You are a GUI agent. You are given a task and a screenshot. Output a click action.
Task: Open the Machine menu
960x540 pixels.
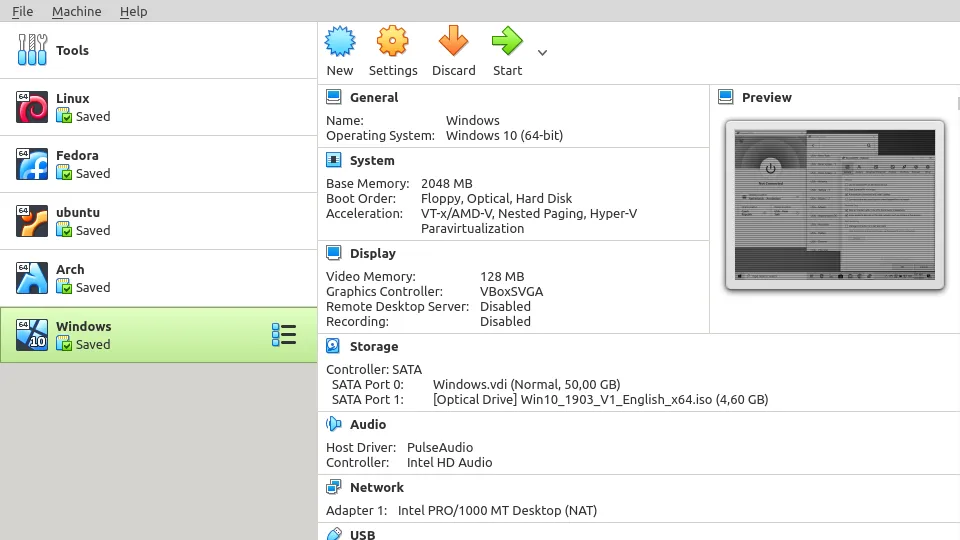[76, 11]
